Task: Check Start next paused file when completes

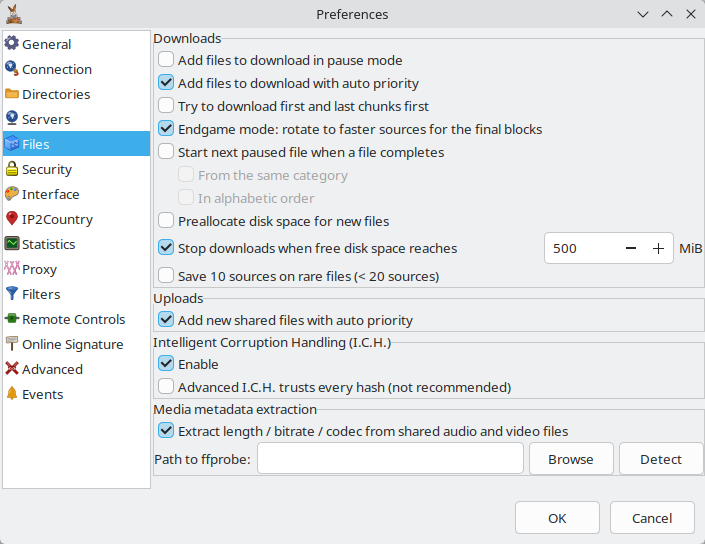Action: [x=166, y=151]
